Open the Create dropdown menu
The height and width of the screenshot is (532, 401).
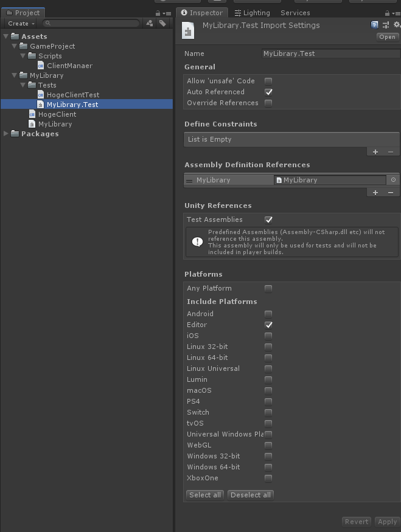click(x=21, y=23)
